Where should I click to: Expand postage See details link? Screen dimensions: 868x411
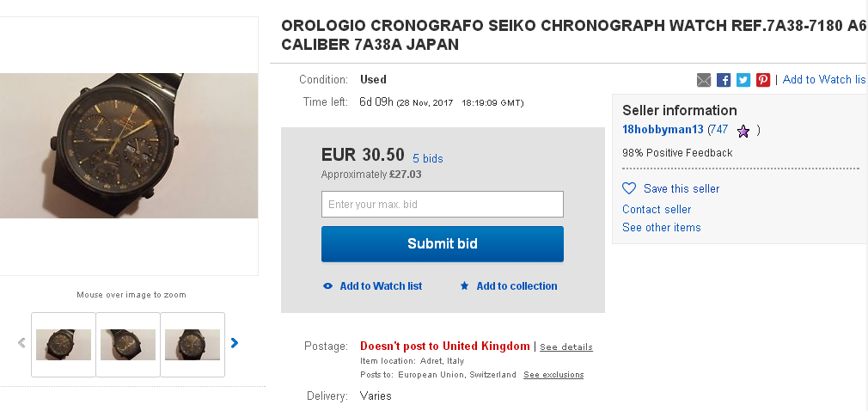click(566, 347)
